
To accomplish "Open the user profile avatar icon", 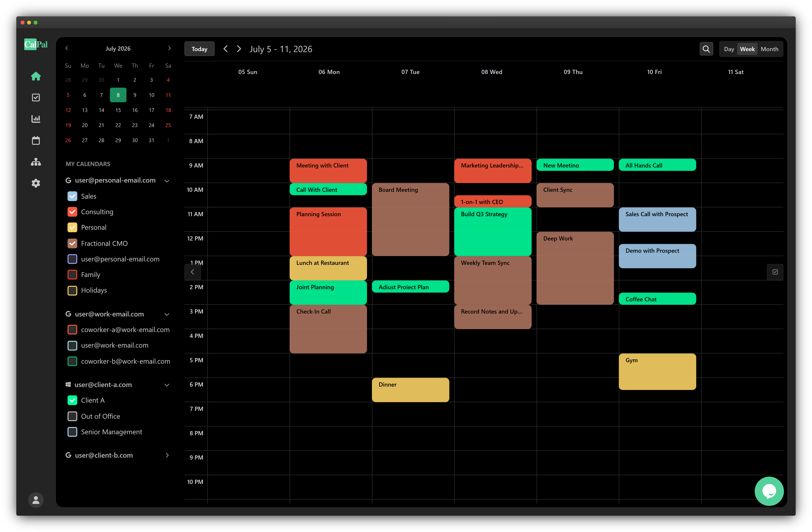I will pos(36,500).
